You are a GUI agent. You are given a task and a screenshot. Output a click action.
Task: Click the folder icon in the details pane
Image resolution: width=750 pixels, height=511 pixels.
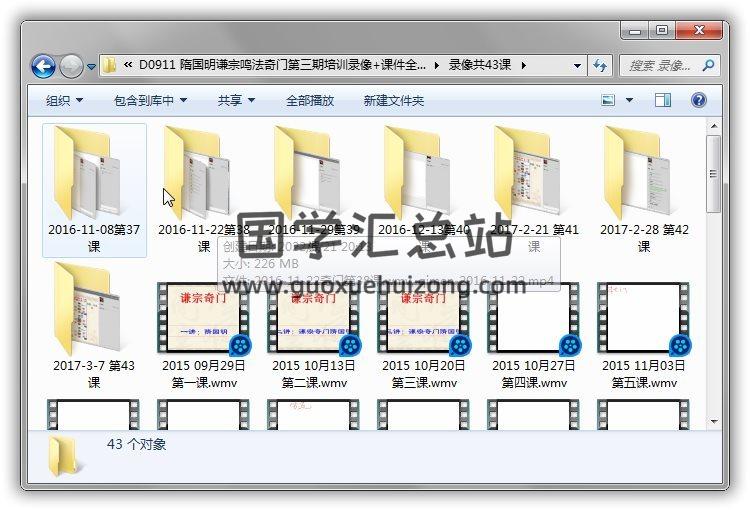click(64, 456)
